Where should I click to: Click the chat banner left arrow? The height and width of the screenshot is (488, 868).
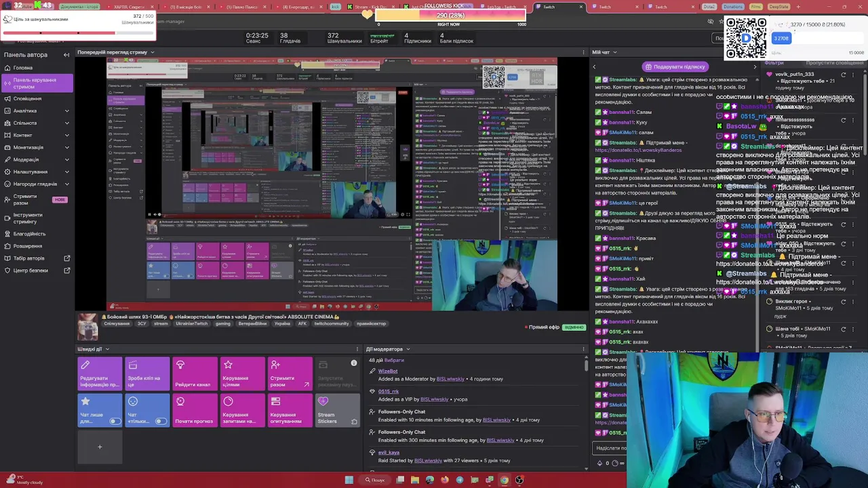click(595, 66)
